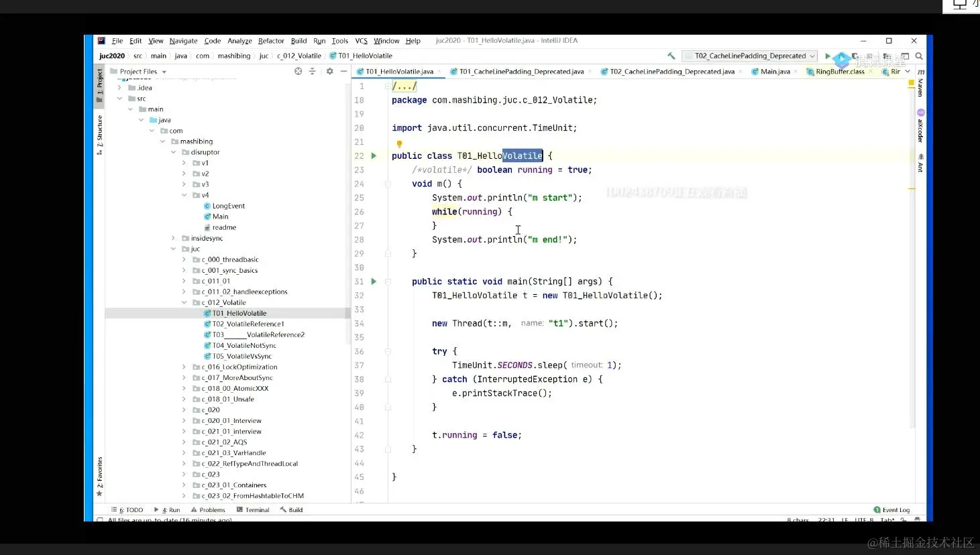Hide the Project tool window

tap(343, 71)
